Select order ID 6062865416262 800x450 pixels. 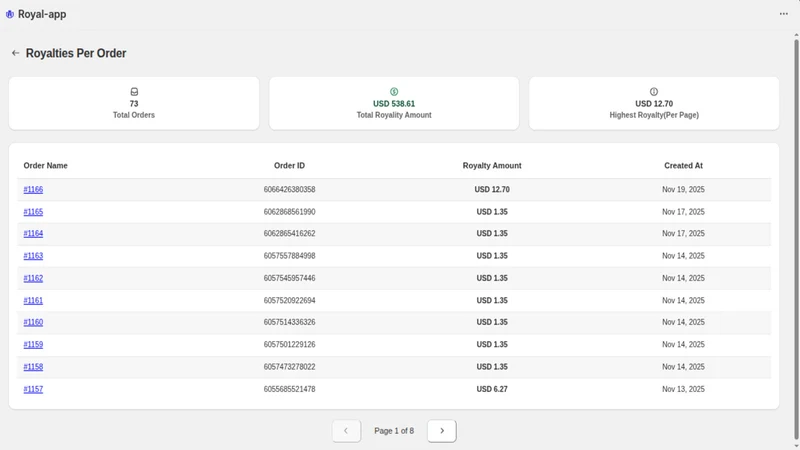289,233
